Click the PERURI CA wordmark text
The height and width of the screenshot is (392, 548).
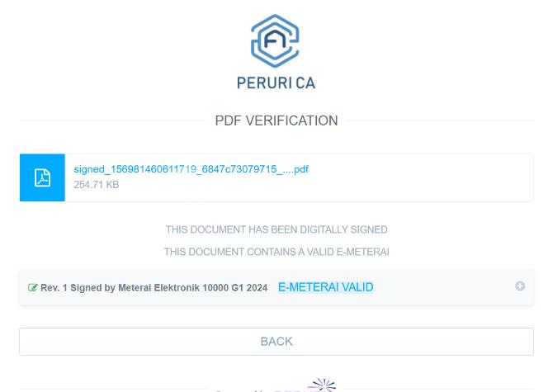(276, 83)
